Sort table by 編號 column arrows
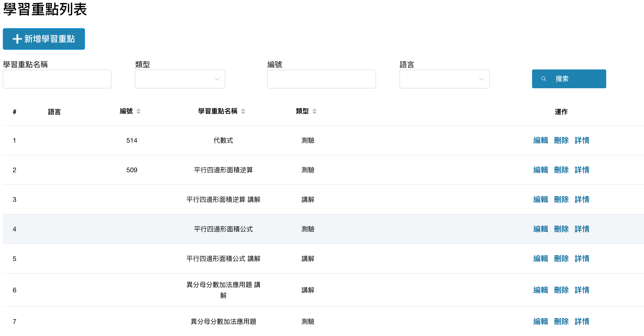The image size is (644, 336). click(x=138, y=111)
